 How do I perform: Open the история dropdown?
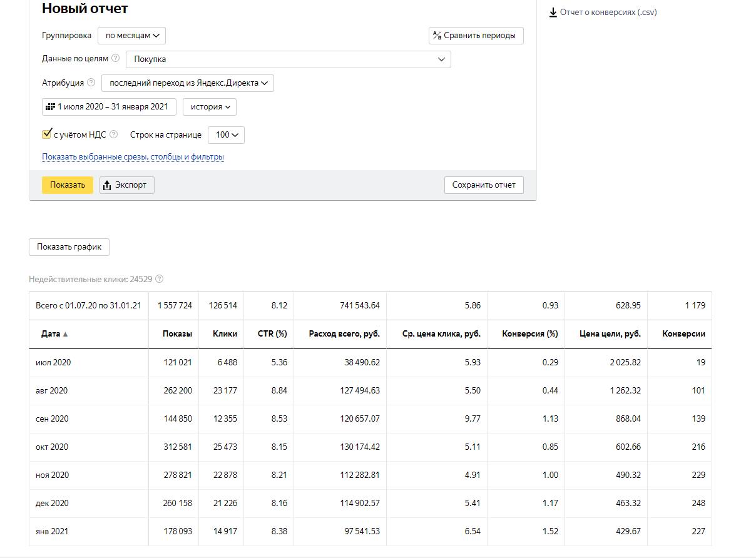point(210,107)
